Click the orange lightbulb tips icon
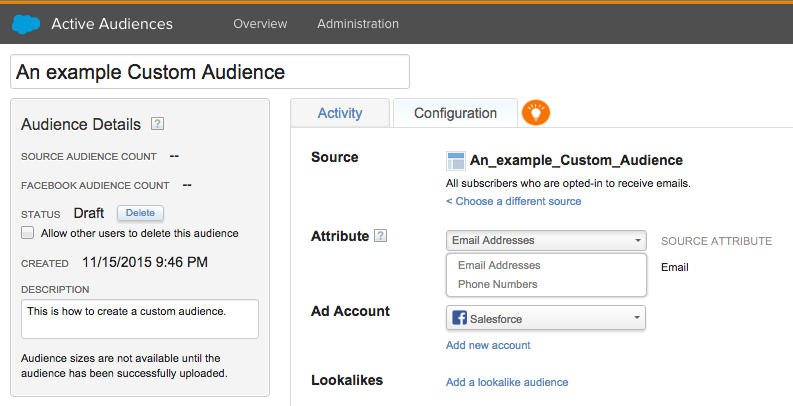Screen dimensions: 793x406 click(536, 113)
